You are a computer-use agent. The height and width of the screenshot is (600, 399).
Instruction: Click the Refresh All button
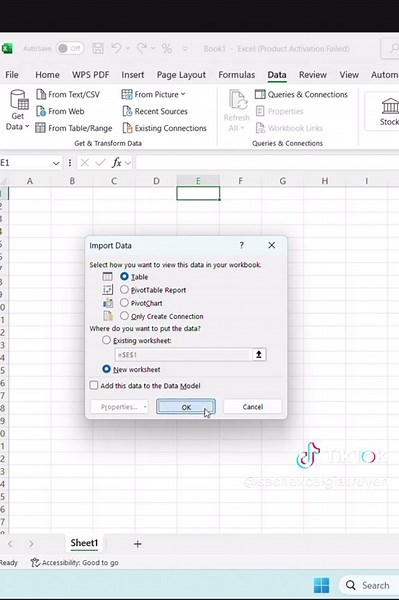point(236,111)
